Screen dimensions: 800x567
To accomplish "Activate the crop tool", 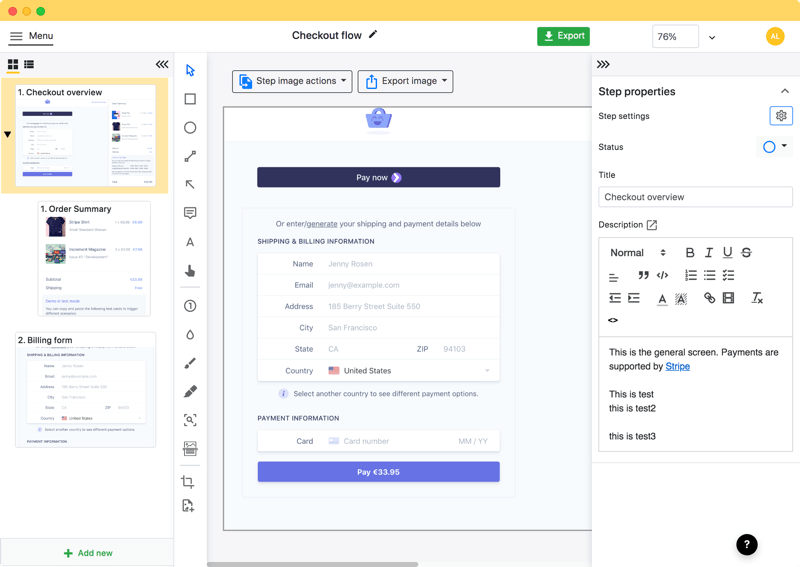I will click(x=188, y=482).
